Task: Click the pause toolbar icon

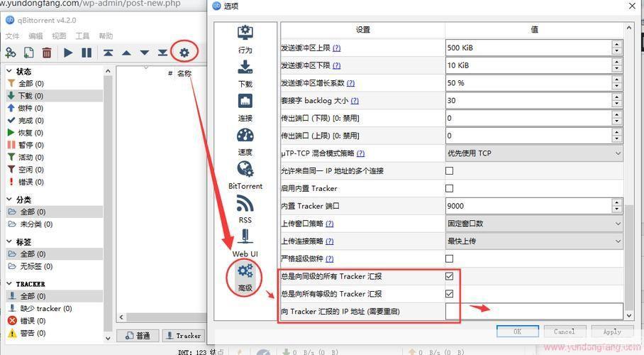Action: (87, 53)
